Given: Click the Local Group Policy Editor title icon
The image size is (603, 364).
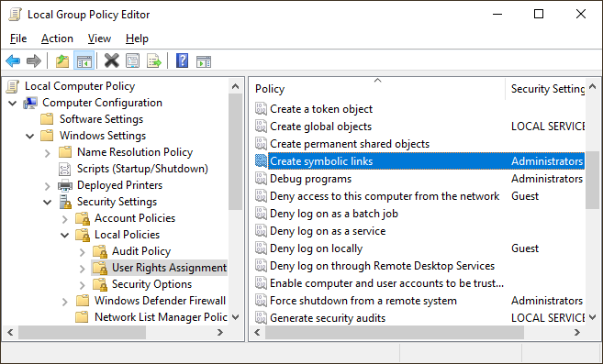Looking at the screenshot, I should [15, 15].
